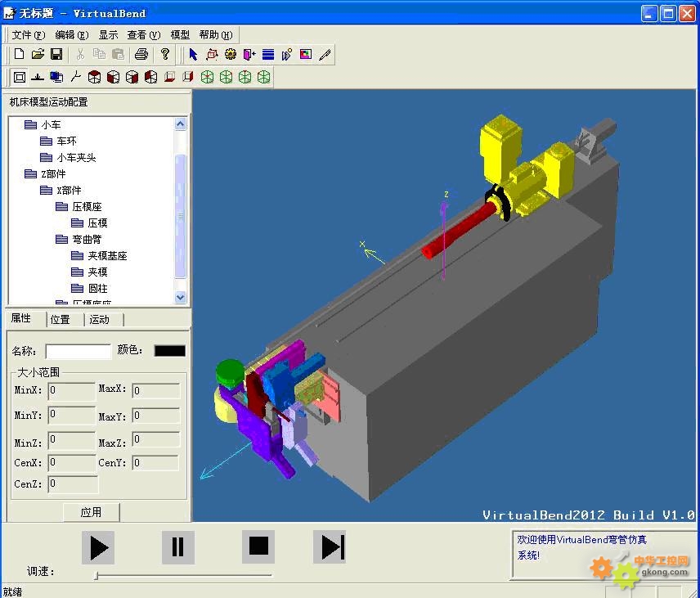Open the 显示 menu
The width and height of the screenshot is (700, 598).
108,35
